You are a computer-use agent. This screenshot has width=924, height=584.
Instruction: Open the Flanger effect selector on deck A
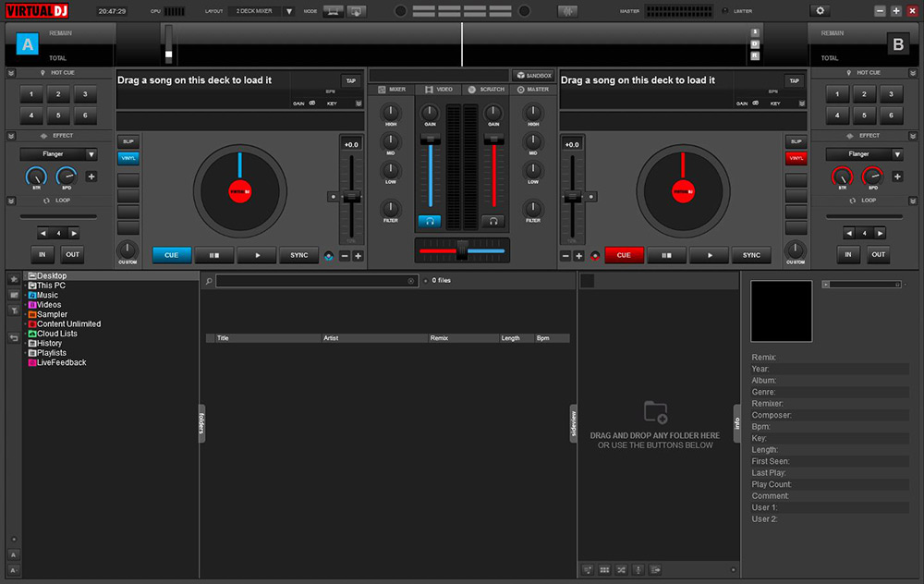coord(57,153)
